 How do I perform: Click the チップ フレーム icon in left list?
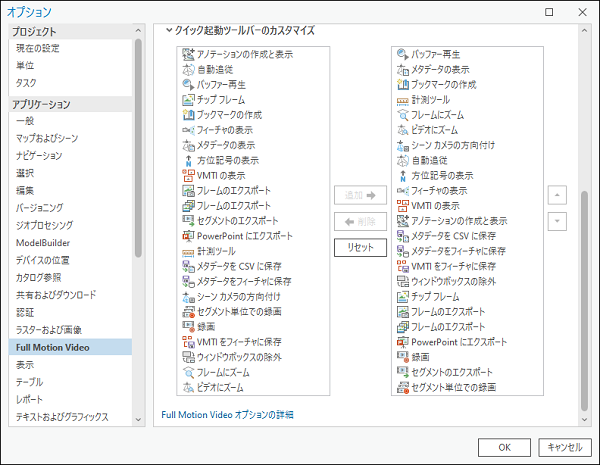pos(188,100)
